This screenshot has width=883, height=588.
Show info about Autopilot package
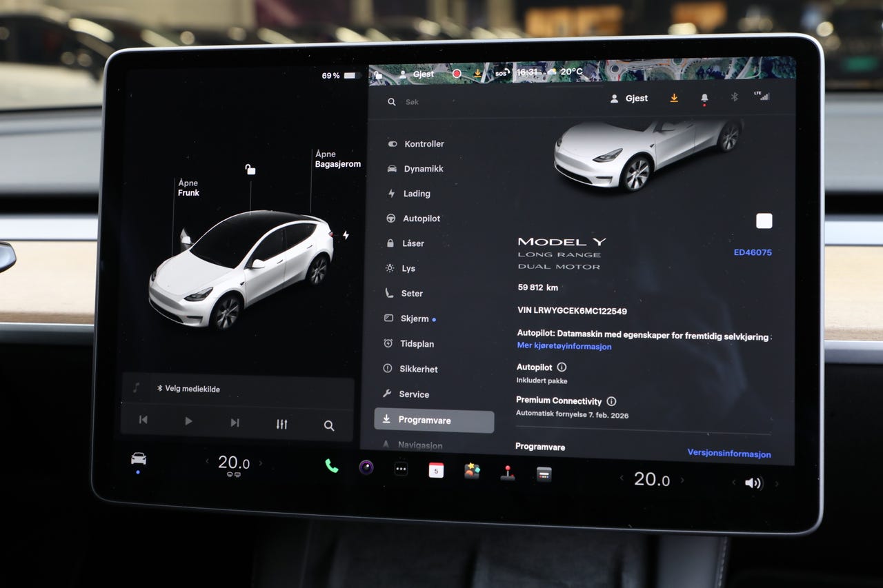pos(562,367)
